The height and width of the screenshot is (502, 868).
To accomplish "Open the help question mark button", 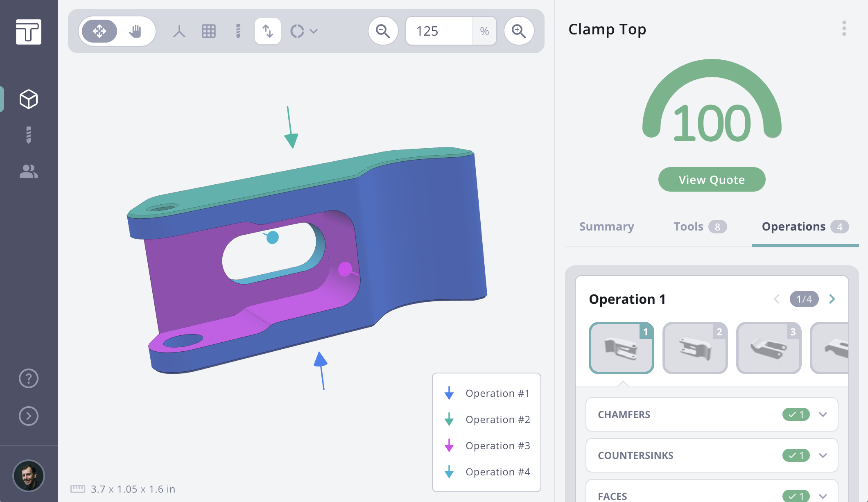I will (28, 379).
